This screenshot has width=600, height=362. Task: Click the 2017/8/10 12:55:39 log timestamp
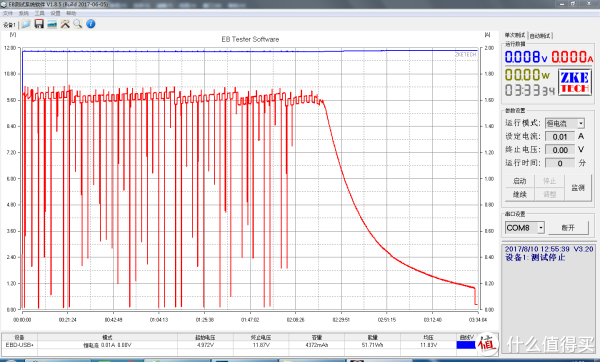pyautogui.click(x=537, y=249)
